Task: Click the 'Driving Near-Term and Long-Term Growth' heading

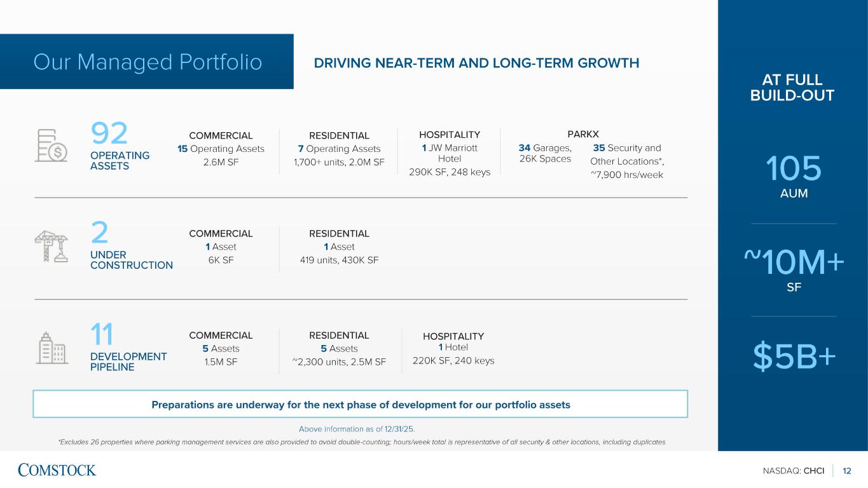Action: pos(476,63)
